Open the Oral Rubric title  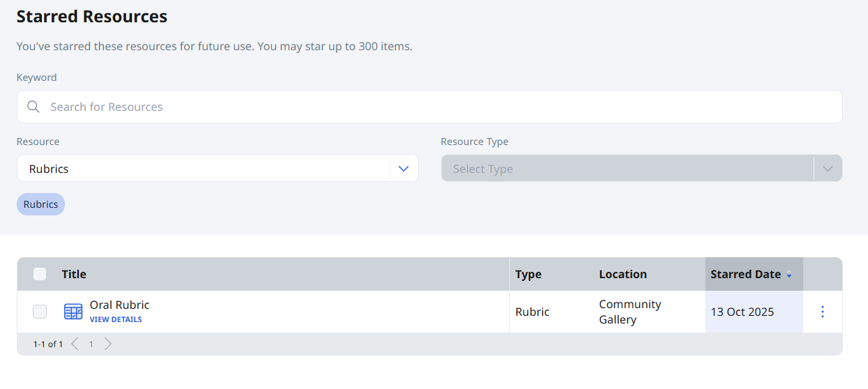coord(119,305)
